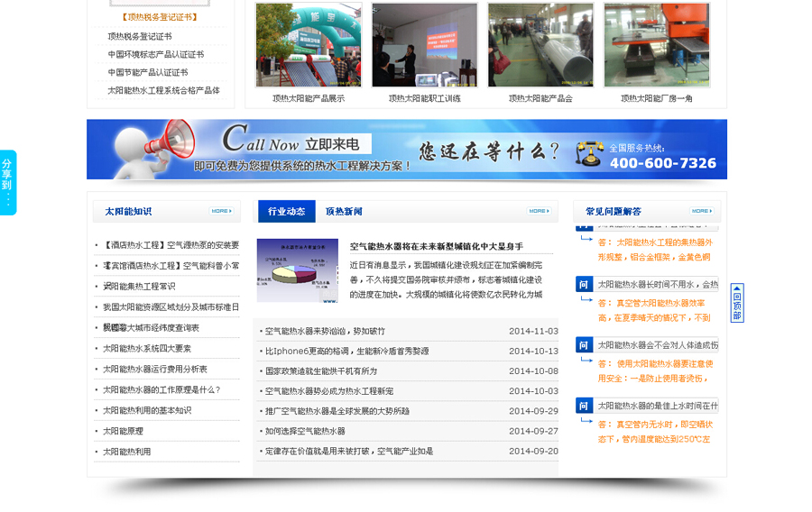
Task: Switch to the 顶热新闻 tab
Action: (x=344, y=211)
